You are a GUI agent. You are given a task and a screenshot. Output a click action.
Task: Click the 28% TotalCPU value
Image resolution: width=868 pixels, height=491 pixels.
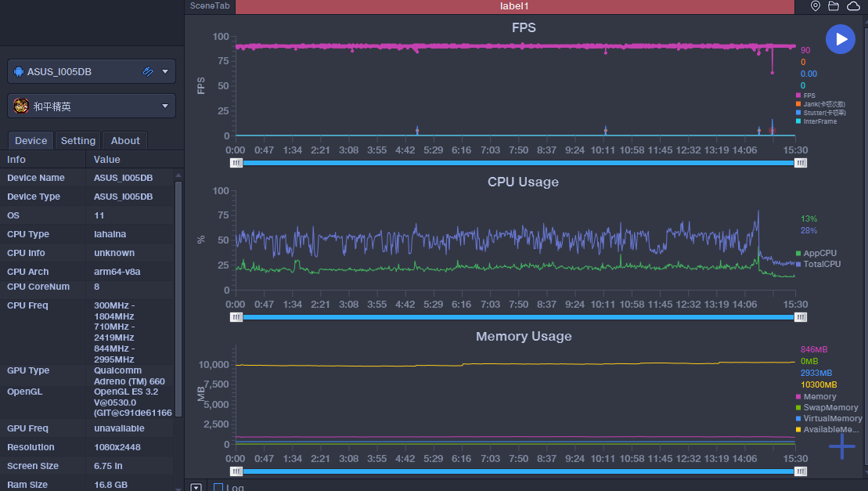point(809,230)
